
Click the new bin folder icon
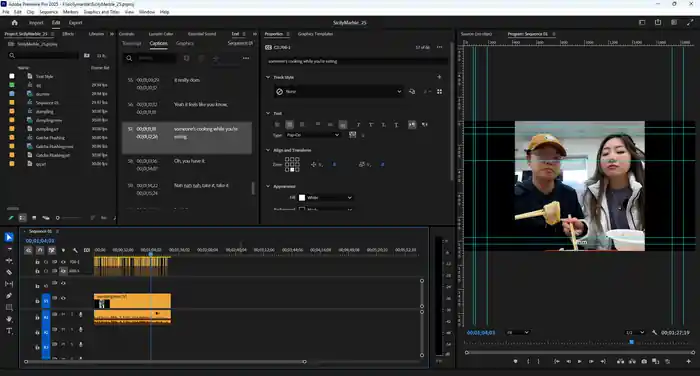[87, 55]
